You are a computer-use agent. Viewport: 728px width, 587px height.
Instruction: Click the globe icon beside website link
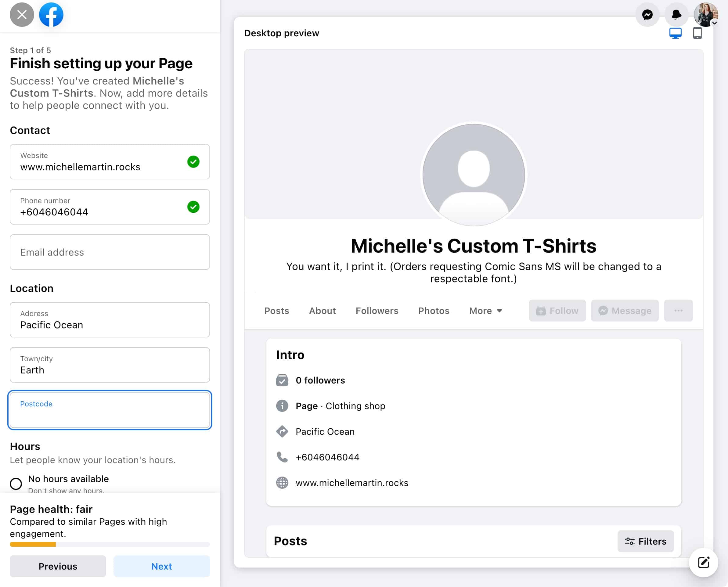coord(282,483)
